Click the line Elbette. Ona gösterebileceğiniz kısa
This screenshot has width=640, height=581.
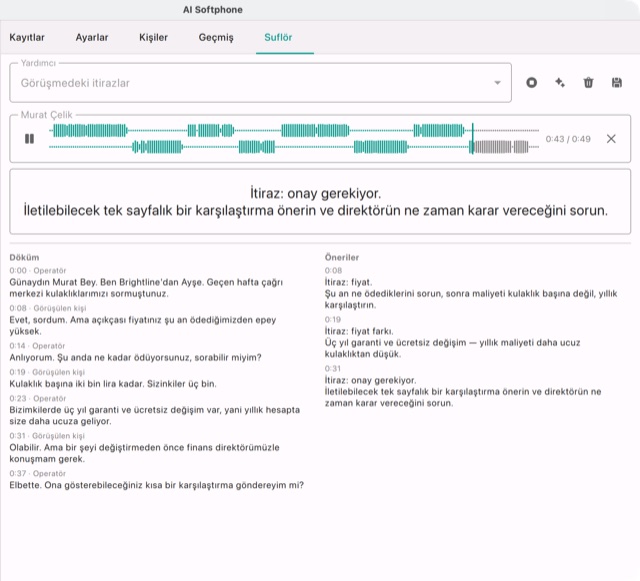pyautogui.click(x=157, y=485)
